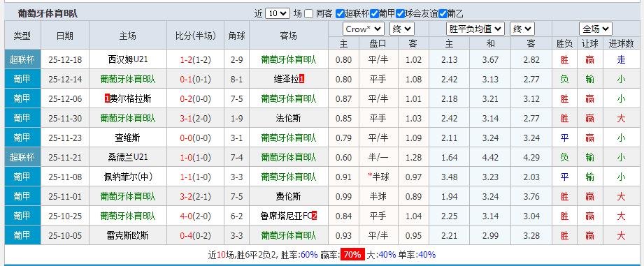Open score 1-1(1-0) on 25-11-08
This screenshot has height=266, width=644.
(196, 177)
